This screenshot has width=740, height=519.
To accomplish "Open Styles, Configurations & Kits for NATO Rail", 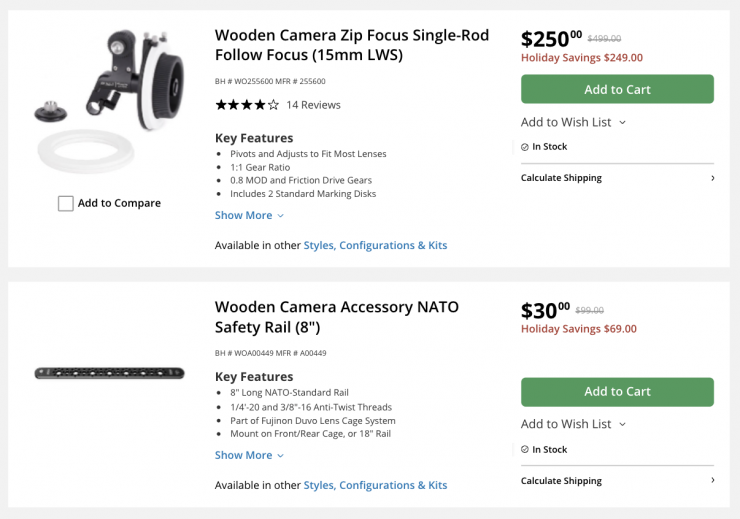I will pyautogui.click(x=375, y=485).
